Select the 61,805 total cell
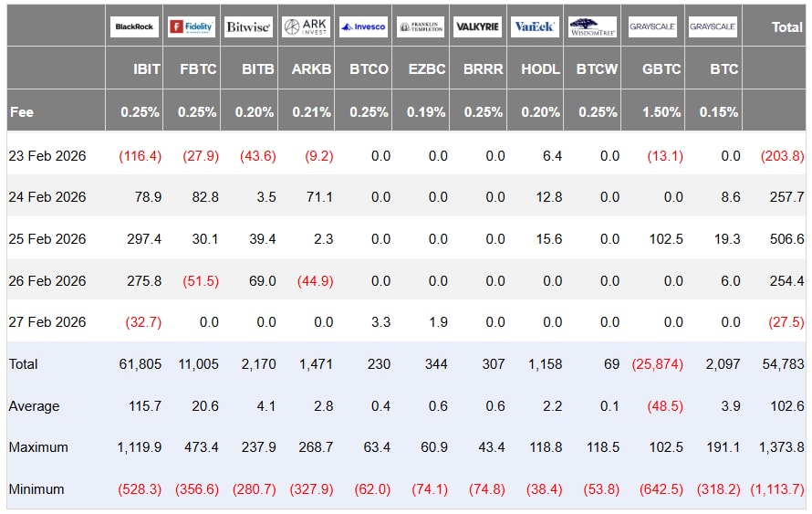Image resolution: width=812 pixels, height=514 pixels. (x=140, y=364)
